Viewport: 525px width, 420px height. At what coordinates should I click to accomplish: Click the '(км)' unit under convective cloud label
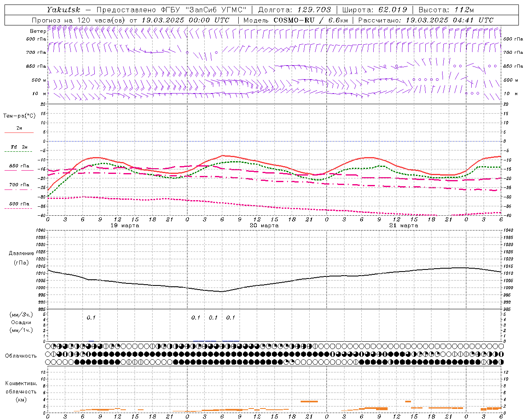pyautogui.click(x=21, y=399)
